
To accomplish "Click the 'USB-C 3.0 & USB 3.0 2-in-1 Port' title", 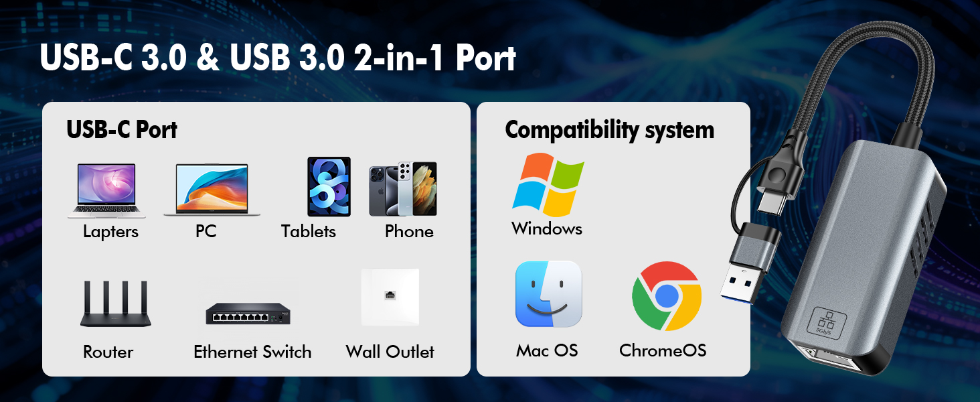I will pyautogui.click(x=278, y=59).
